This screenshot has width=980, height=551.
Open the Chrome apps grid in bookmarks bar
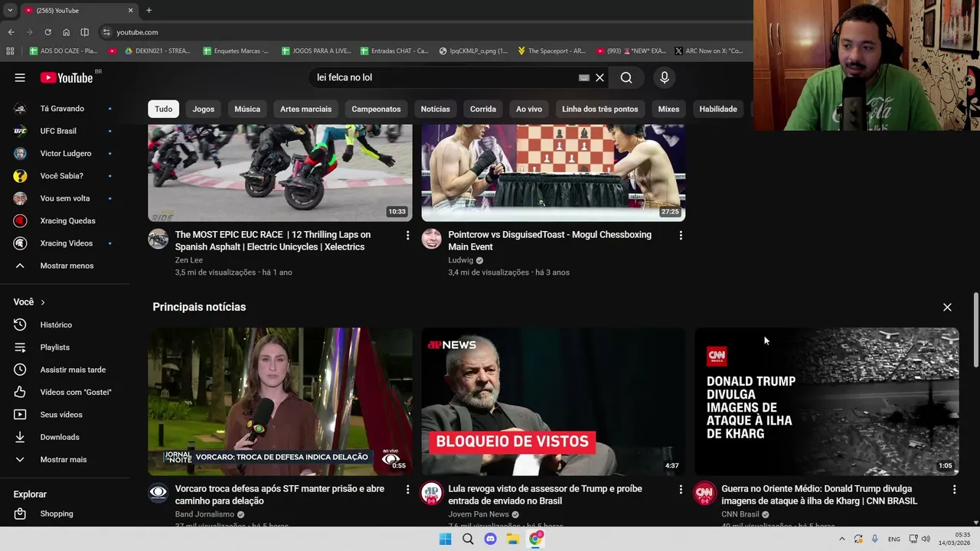(10, 51)
